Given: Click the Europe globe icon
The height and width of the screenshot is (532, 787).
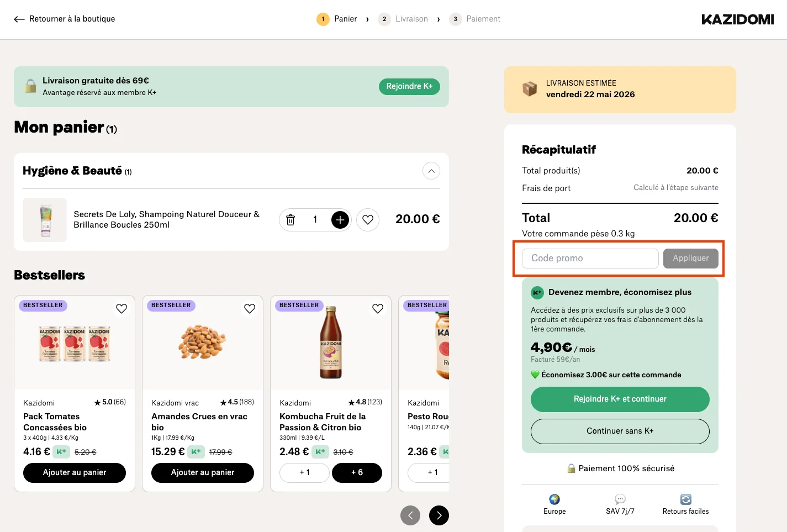Looking at the screenshot, I should pos(554,499).
